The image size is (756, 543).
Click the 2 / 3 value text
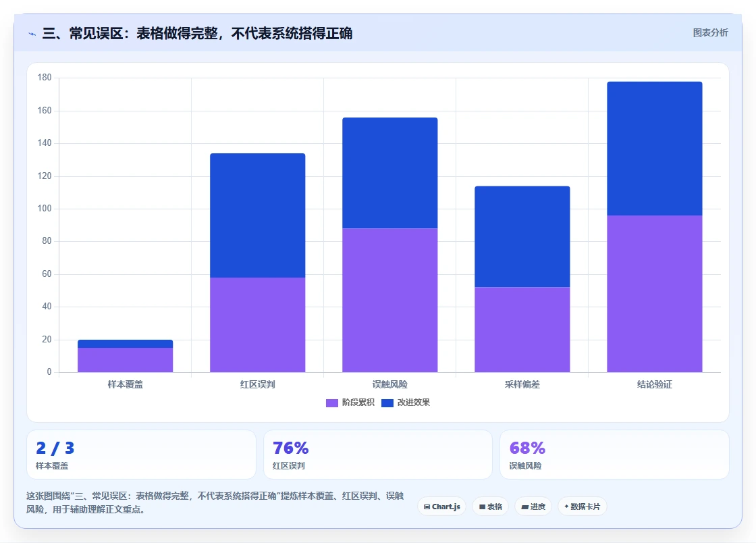click(55, 448)
